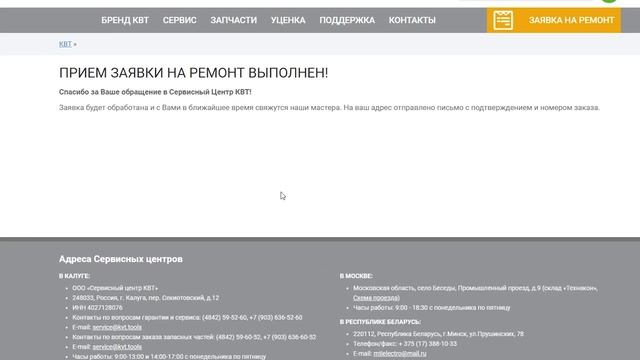
Task: Click the Телефон/факс + 375 (17) line
Action: 405,344
